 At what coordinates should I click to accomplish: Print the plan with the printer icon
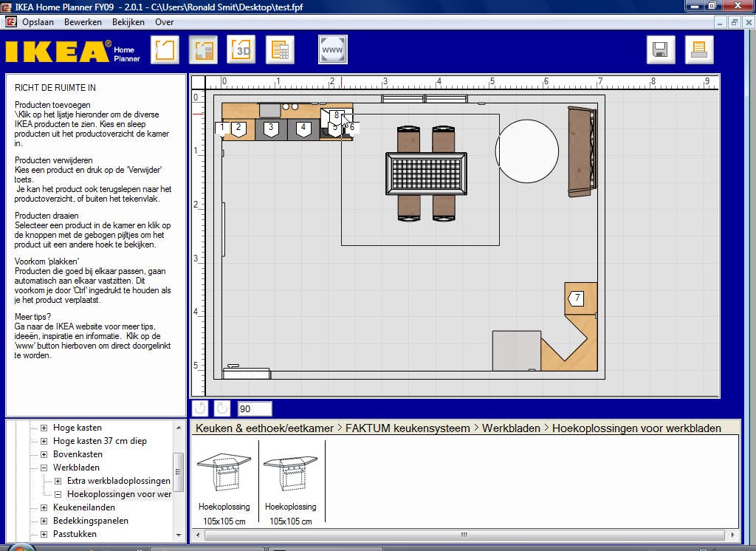[699, 49]
